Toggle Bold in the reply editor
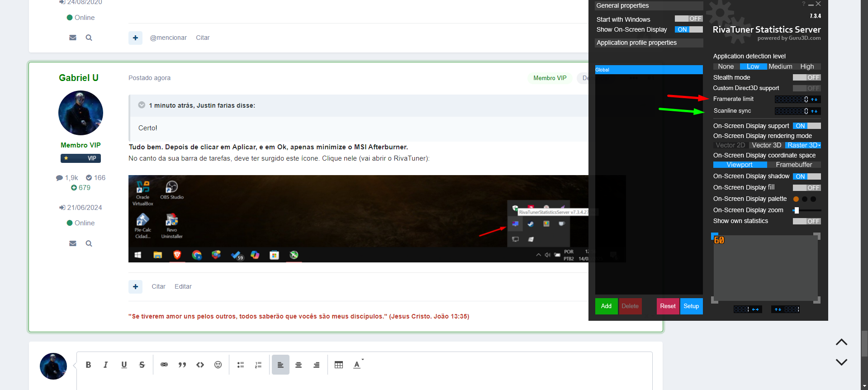868x390 pixels. pyautogui.click(x=88, y=365)
